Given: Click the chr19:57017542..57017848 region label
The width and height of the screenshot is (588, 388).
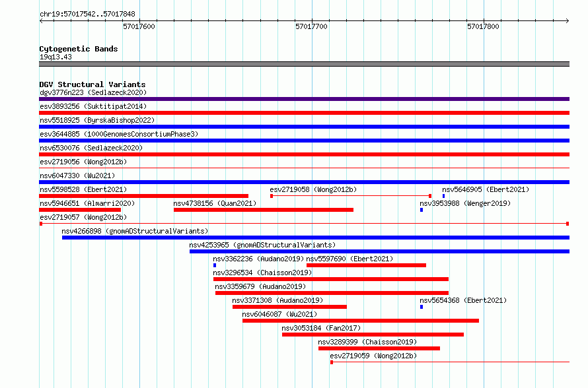Looking at the screenshot, I should tap(87, 15).
